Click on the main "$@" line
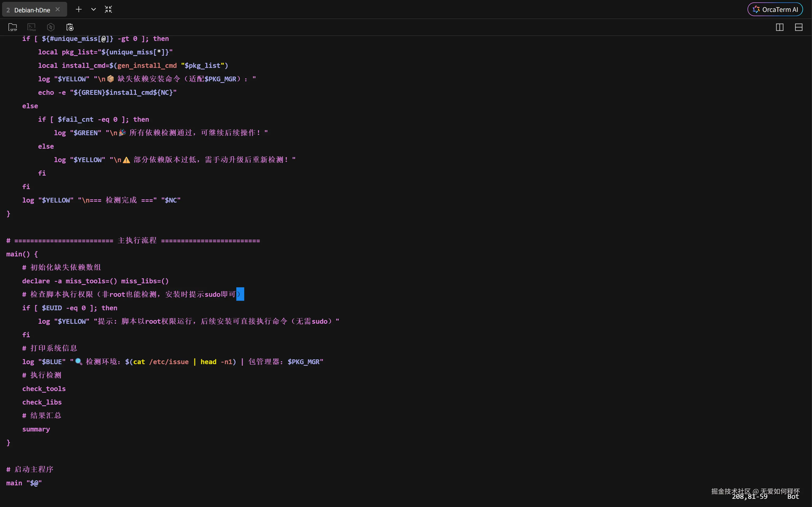 pos(24,483)
